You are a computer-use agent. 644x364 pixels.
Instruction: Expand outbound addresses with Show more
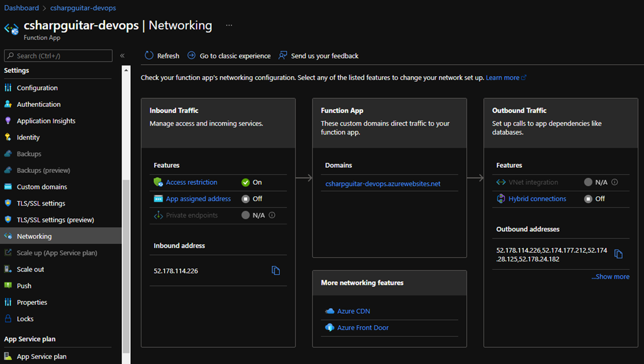pyautogui.click(x=610, y=277)
